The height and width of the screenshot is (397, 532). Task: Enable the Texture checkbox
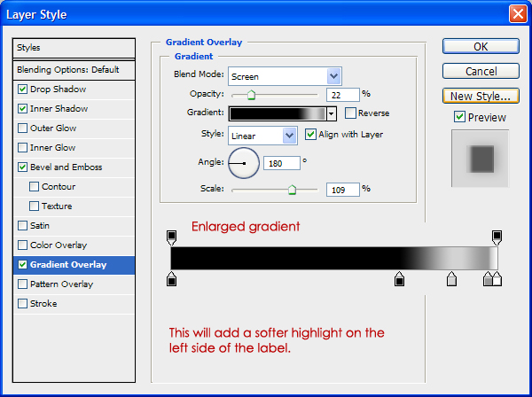click(x=34, y=206)
